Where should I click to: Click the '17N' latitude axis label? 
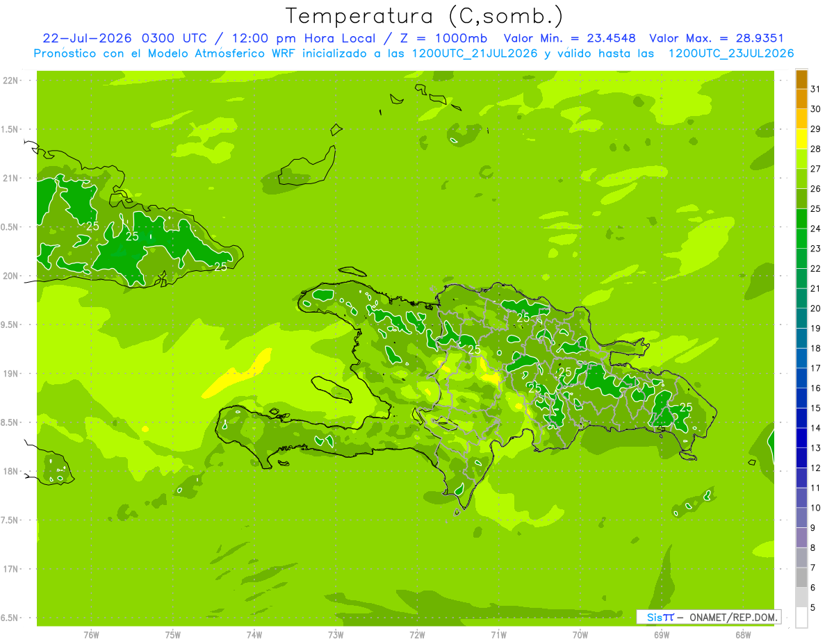pyautogui.click(x=10, y=569)
